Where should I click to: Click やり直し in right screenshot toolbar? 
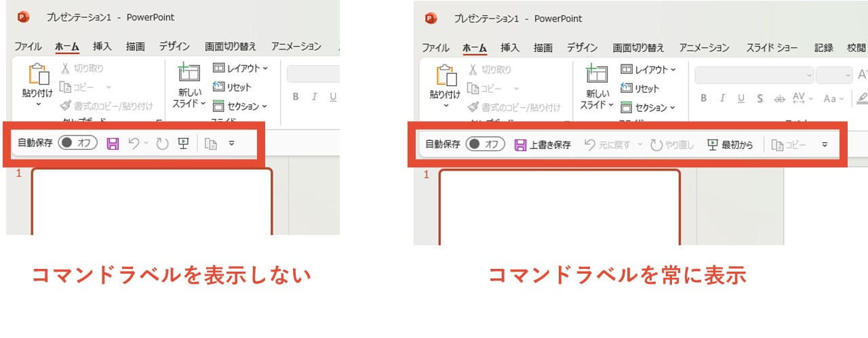[672, 145]
